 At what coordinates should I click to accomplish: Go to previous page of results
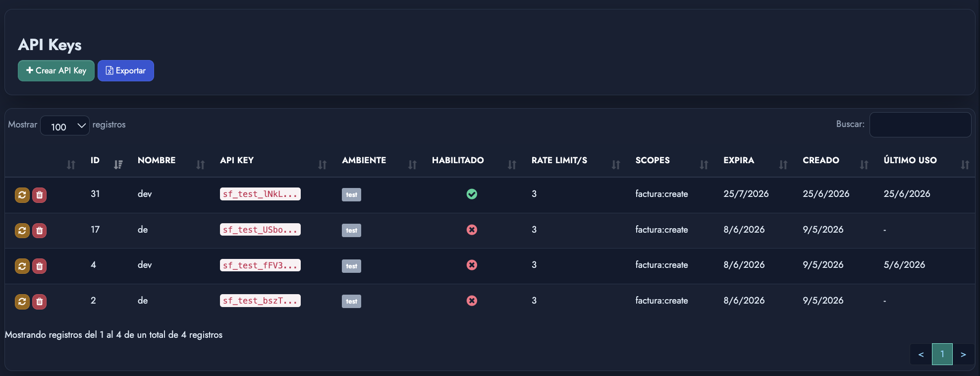921,354
